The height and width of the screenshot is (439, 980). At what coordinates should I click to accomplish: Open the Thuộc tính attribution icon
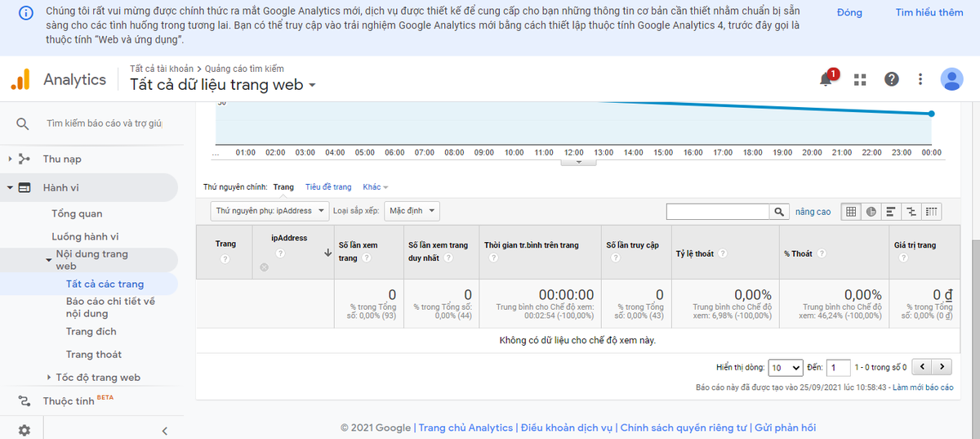pos(24,401)
